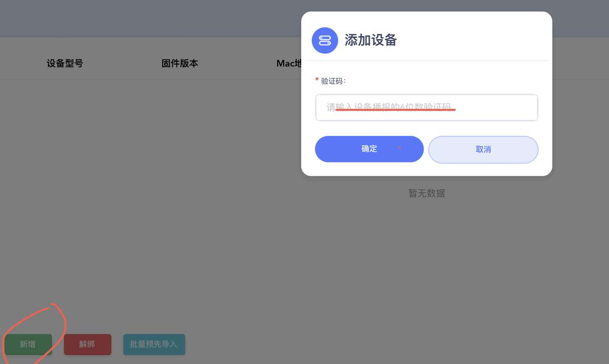Click the 添加设备 dialog title text
Screen dimensions: 609x364
(371, 40)
